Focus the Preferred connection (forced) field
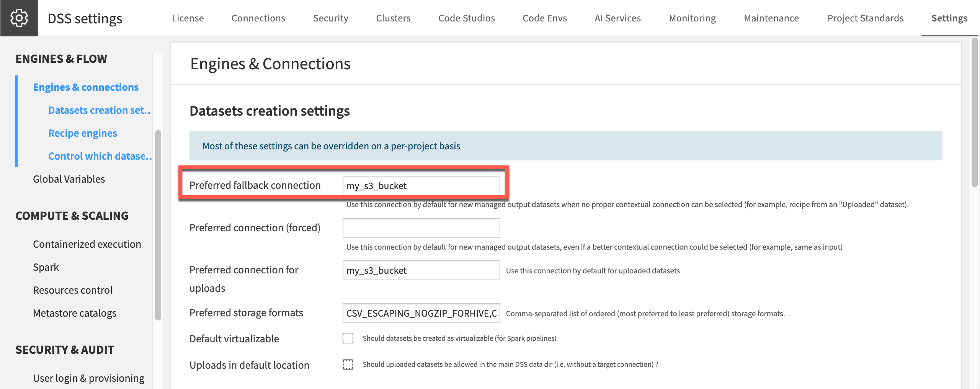The height and width of the screenshot is (389, 980). [421, 228]
